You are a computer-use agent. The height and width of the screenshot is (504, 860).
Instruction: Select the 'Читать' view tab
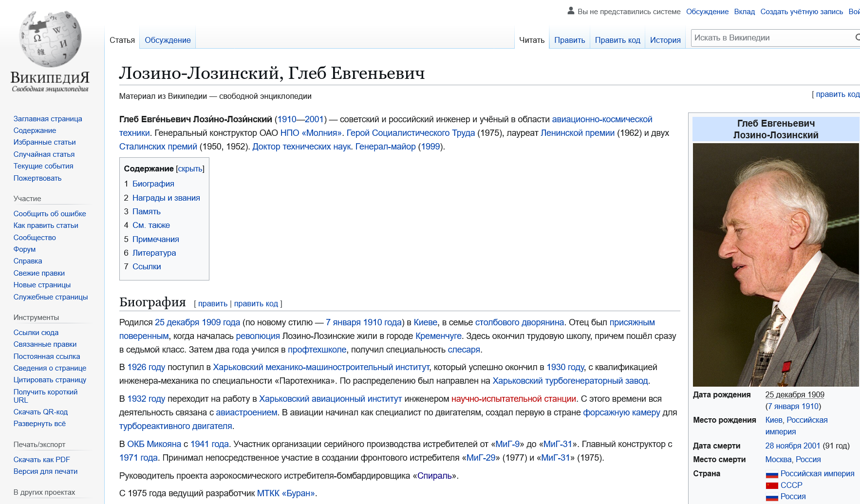(x=532, y=40)
